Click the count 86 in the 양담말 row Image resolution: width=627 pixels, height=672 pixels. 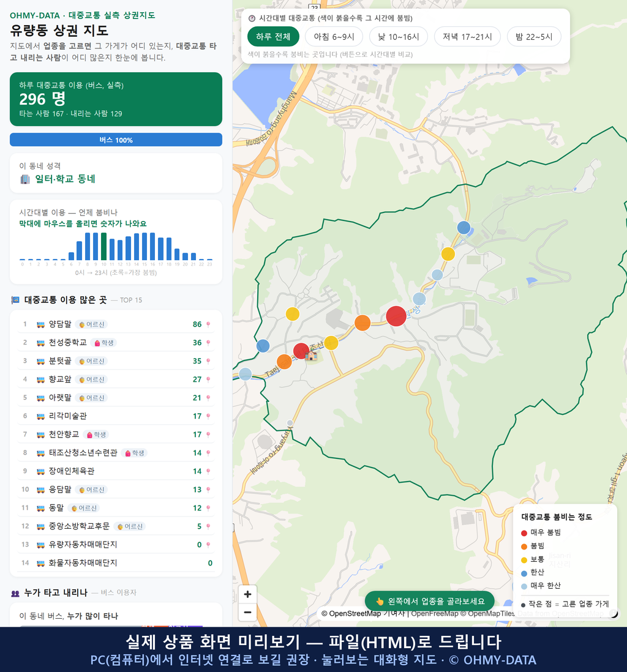pyautogui.click(x=197, y=324)
